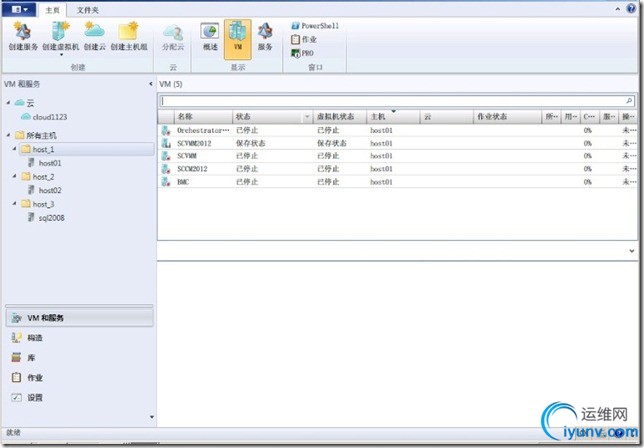Collapse the ribbon with the up chevron
The image size is (644, 448).
[618, 9]
